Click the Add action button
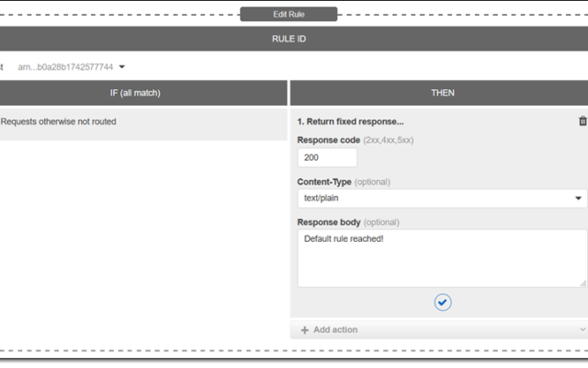Image resolution: width=588 pixels, height=368 pixels. [x=439, y=329]
